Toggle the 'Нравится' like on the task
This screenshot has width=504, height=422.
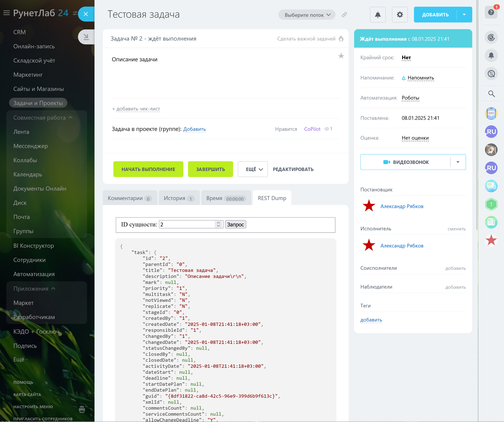pyautogui.click(x=286, y=129)
